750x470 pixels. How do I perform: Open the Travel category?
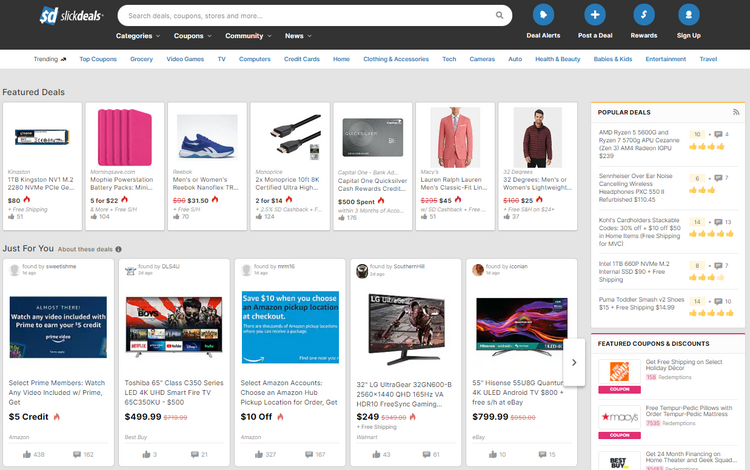pyautogui.click(x=708, y=59)
